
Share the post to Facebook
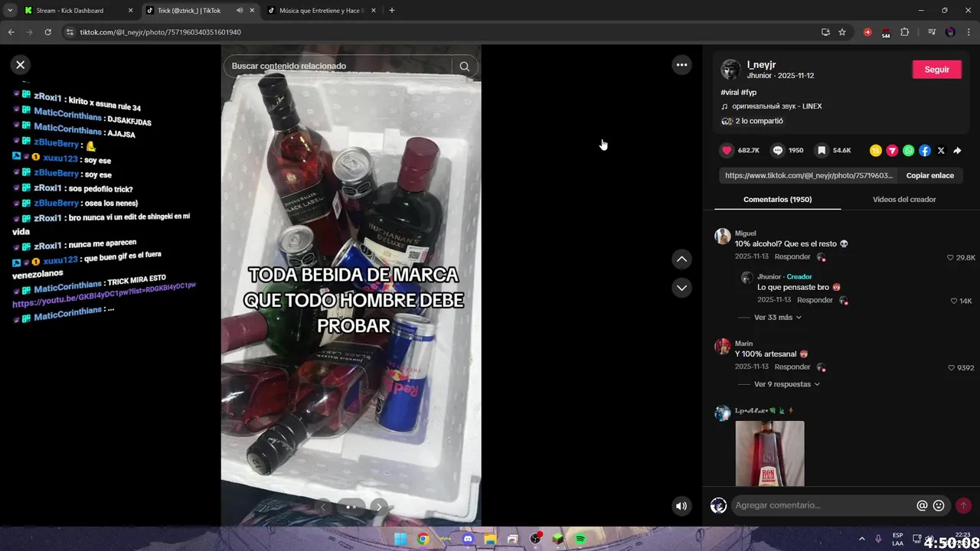[925, 151]
